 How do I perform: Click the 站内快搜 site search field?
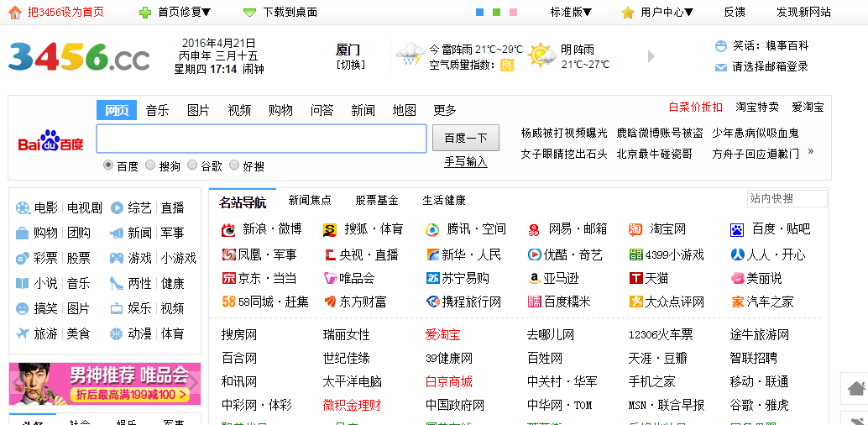coord(787,198)
